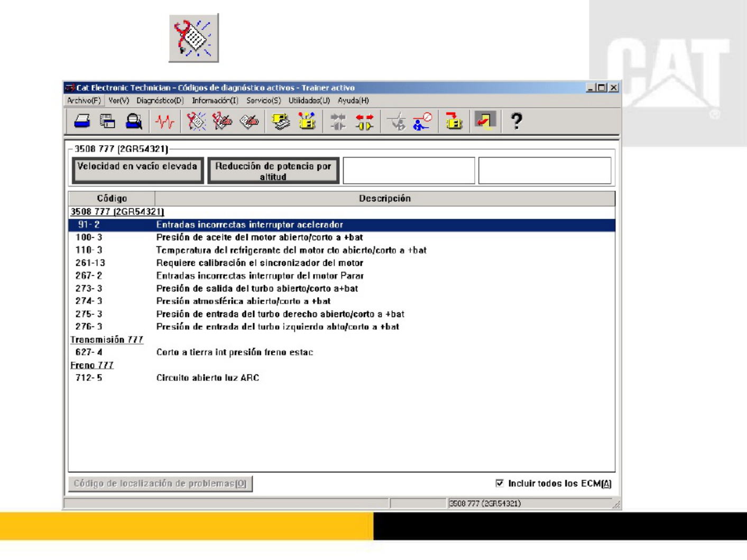The height and width of the screenshot is (560, 747).
Task: Uncheck 'Incluir todos los ECM' checkbox
Action: [x=500, y=483]
